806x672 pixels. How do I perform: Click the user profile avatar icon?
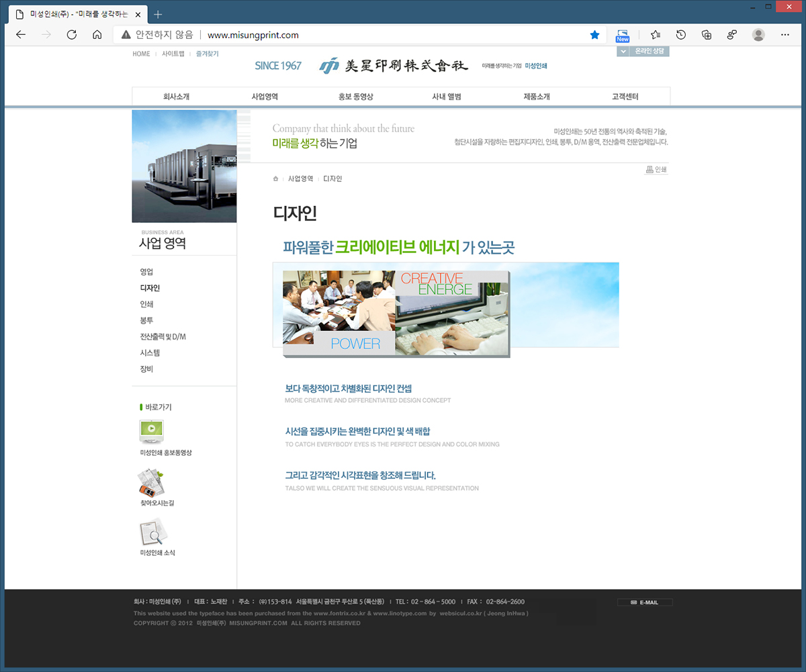(758, 35)
